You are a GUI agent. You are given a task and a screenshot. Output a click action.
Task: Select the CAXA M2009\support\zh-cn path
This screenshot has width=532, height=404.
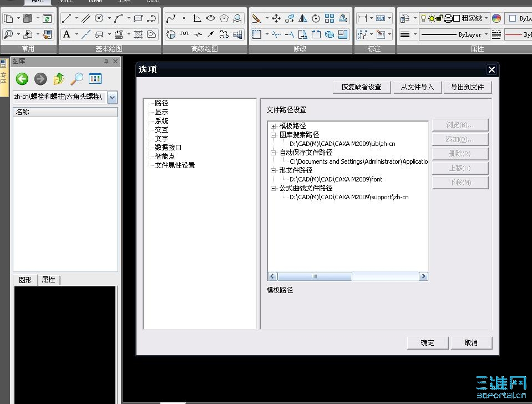349,197
